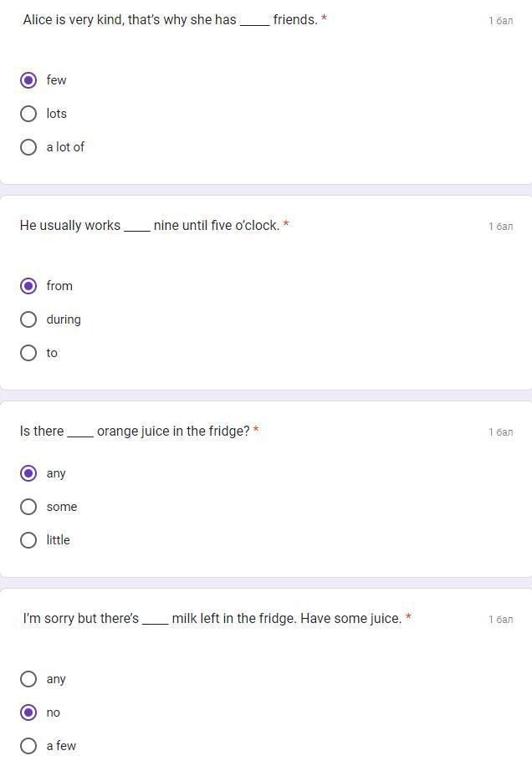This screenshot has width=532, height=771.
Task: Click the points label on the milk question
Action: tap(500, 620)
